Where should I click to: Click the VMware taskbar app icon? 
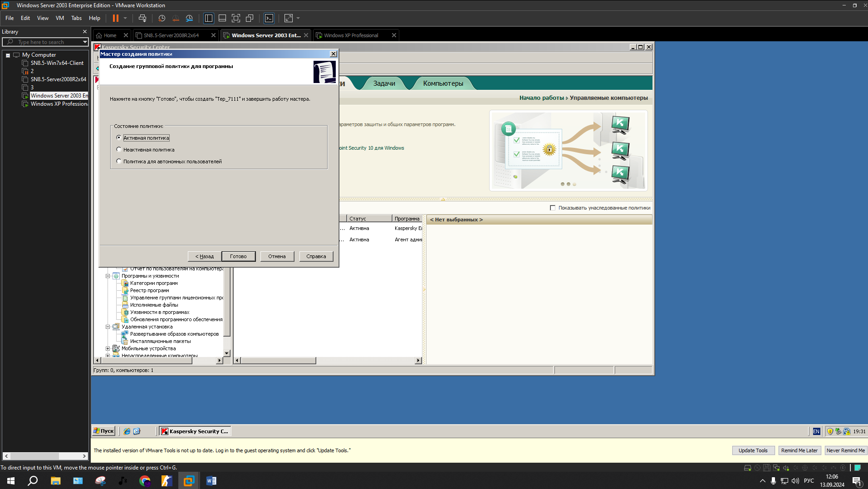[189, 481]
